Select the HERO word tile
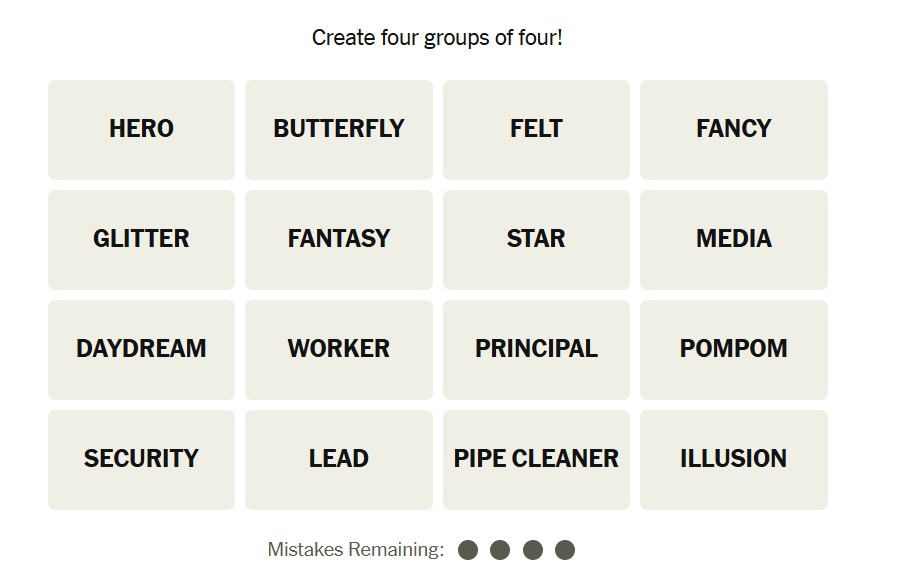 pyautogui.click(x=141, y=129)
